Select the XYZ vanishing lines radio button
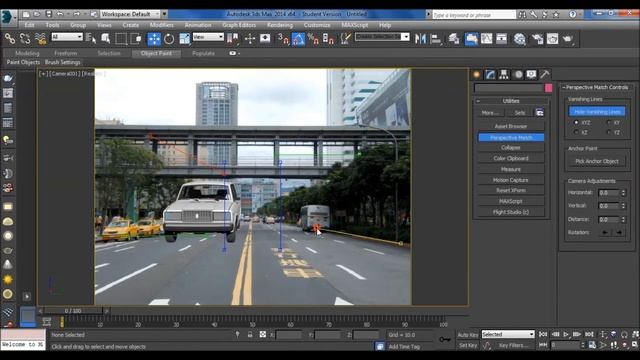 (576, 122)
